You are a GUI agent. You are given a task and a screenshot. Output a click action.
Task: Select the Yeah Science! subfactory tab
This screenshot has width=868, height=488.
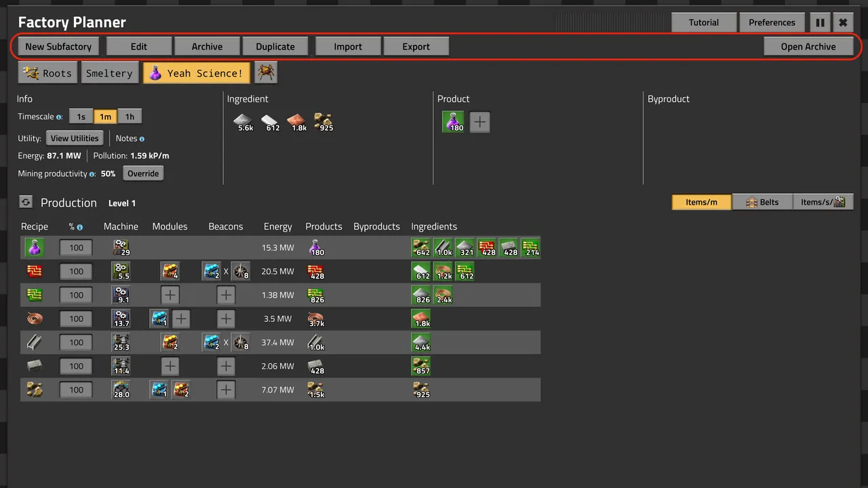pyautogui.click(x=197, y=73)
